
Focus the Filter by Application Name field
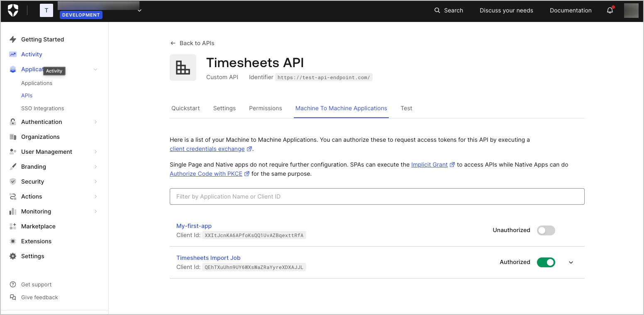377,196
